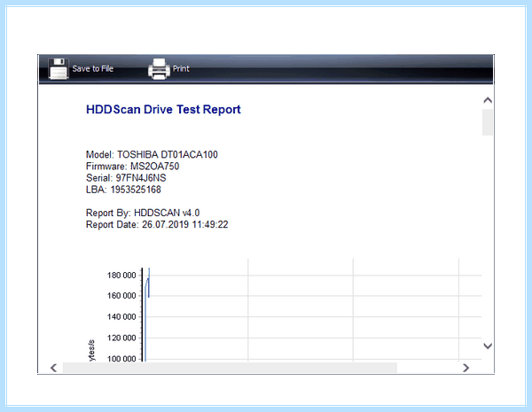
Task: Click the 160 000 graph axis label
Action: pos(121,296)
